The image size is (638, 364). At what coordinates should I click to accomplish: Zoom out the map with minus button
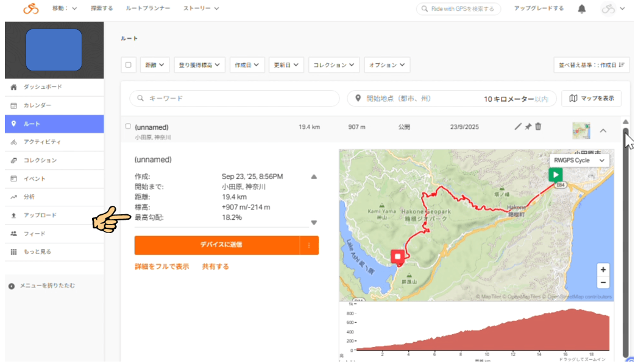(x=603, y=282)
